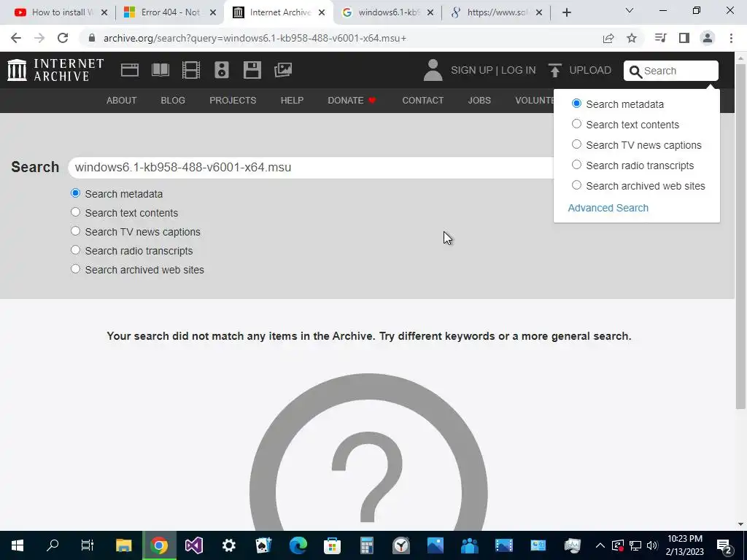Screen dimensions: 747x560
Task: Open Microsoft Edge from taskbar
Action: click(298, 545)
